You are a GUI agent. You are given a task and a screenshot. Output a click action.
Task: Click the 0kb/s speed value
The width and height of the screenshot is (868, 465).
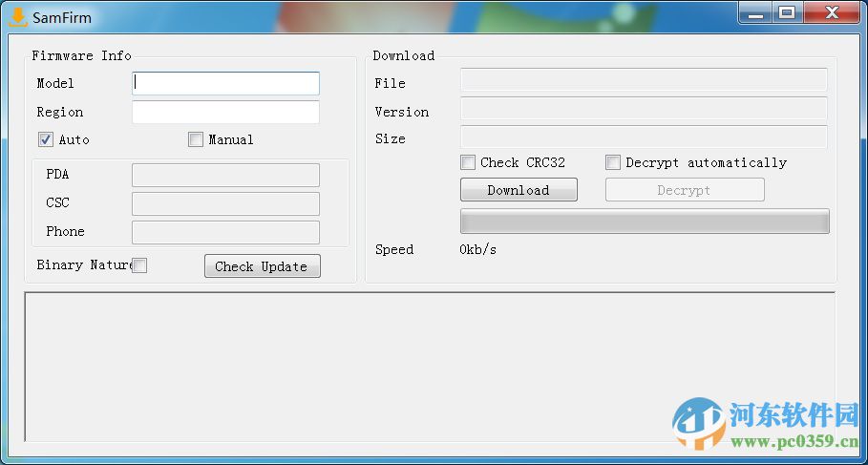pyautogui.click(x=477, y=249)
